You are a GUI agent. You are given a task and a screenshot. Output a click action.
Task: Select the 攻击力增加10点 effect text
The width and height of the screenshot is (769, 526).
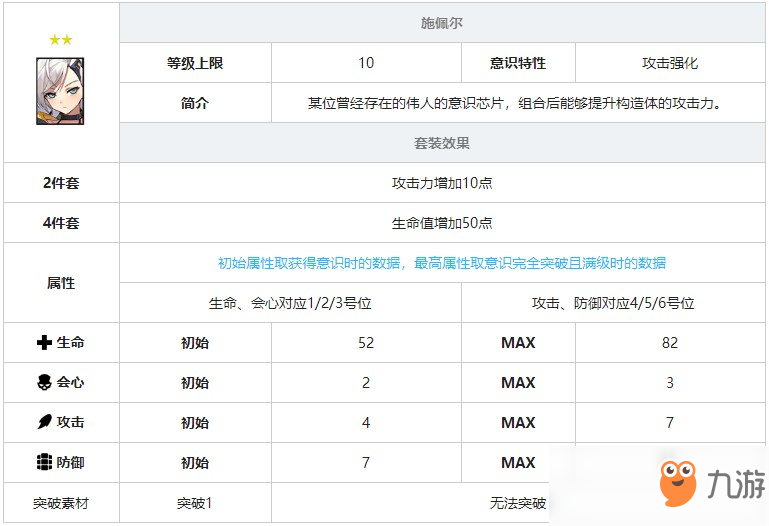442,183
